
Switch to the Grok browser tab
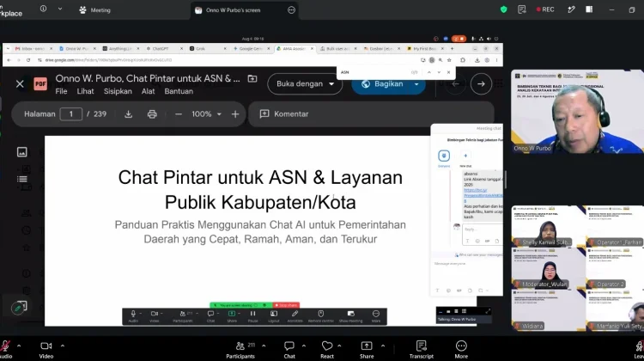point(208,48)
